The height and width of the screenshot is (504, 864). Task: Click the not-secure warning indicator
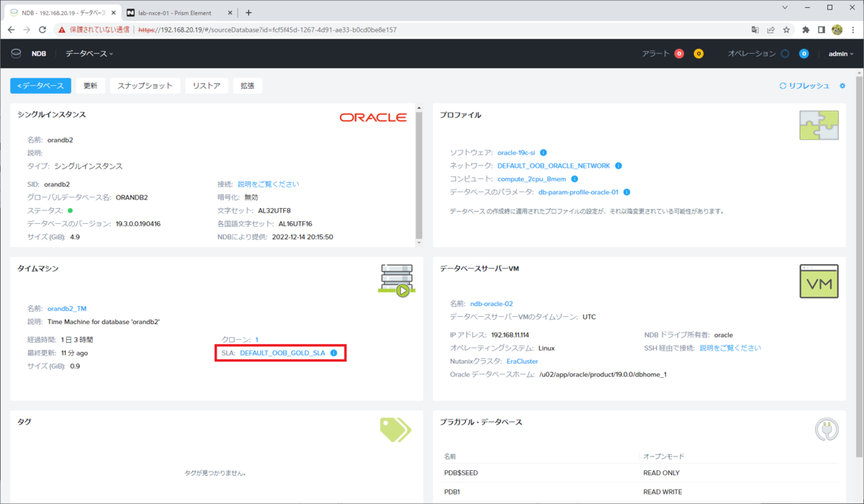coord(95,30)
